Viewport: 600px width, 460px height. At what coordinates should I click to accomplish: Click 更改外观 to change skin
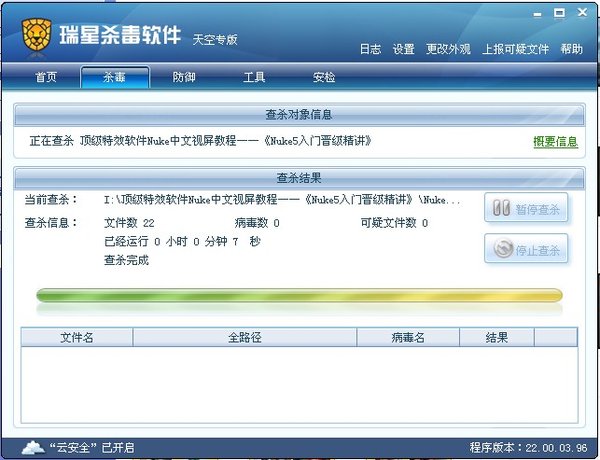[448, 49]
